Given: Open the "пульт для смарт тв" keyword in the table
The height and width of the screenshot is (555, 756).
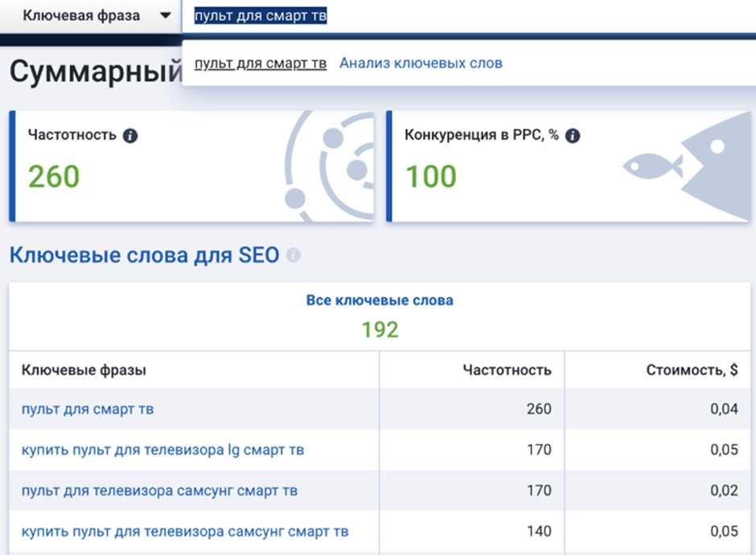Looking at the screenshot, I should (x=87, y=409).
